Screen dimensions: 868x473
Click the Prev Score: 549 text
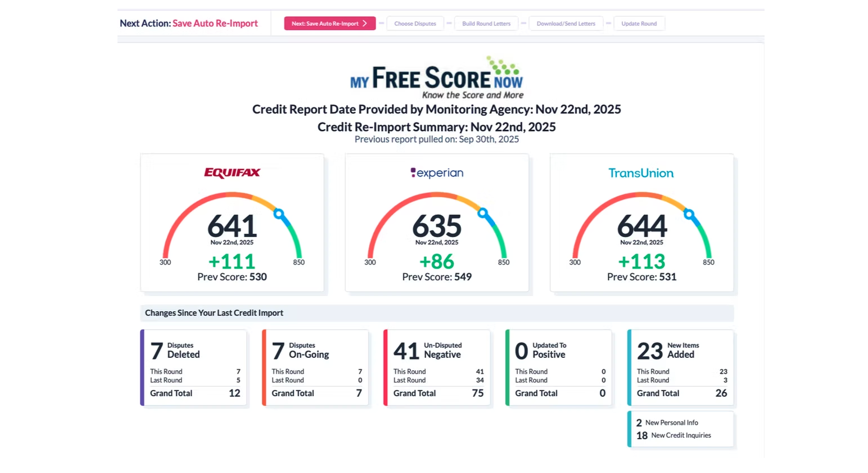tap(437, 277)
